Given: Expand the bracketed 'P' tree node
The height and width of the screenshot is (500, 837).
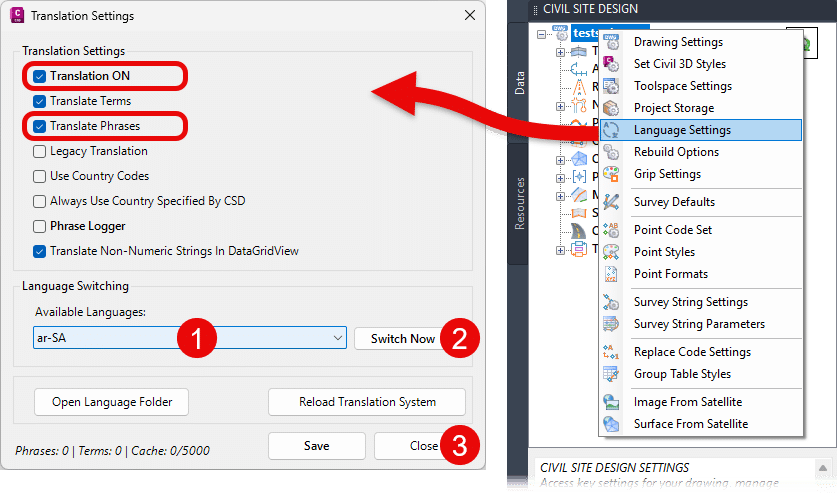Looking at the screenshot, I should pos(560,178).
